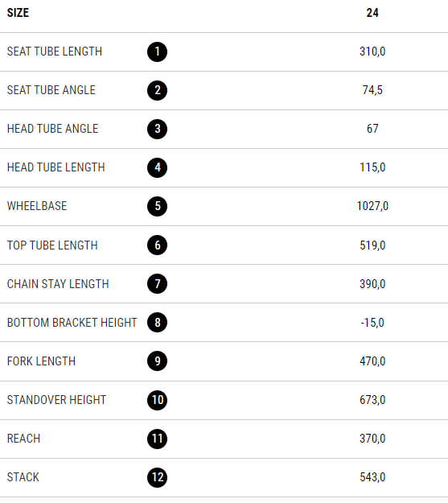This screenshot has height=503, width=448.
Task: Select the number 10 Standover Height badge
Action: click(x=157, y=400)
